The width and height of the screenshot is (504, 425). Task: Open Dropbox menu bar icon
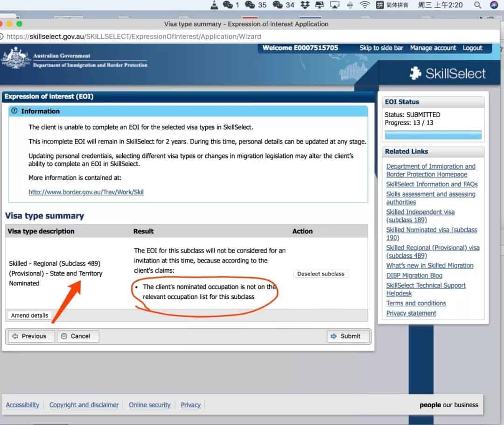(x=305, y=5)
